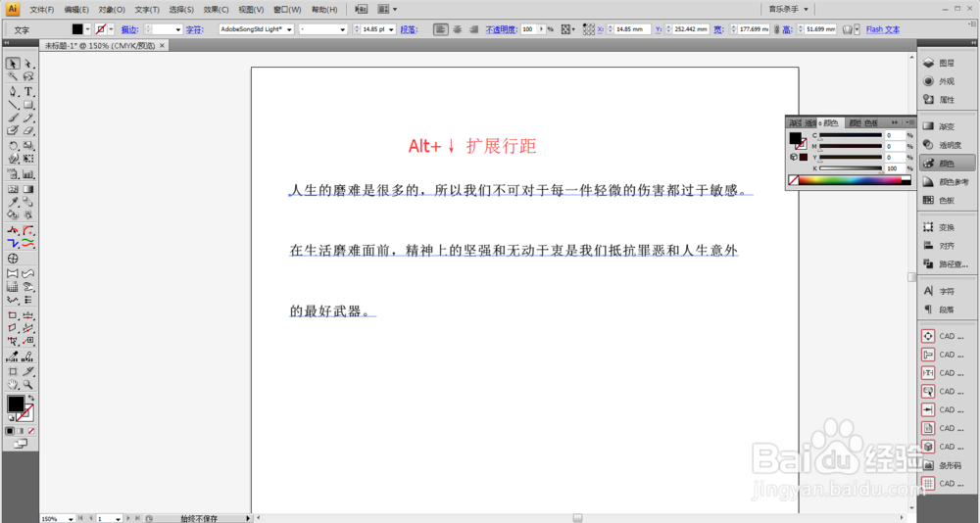Select the Paintbrush tool
Image resolution: width=980 pixels, height=523 pixels.
[x=13, y=118]
